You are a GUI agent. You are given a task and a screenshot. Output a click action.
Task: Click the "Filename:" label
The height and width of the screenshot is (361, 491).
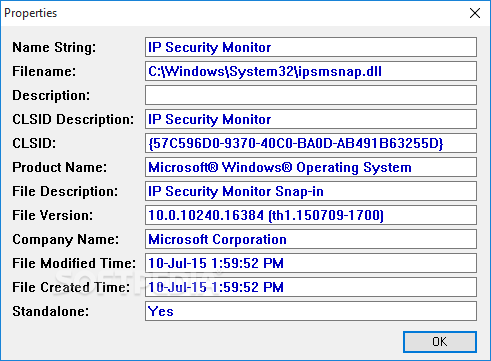pos(44,71)
